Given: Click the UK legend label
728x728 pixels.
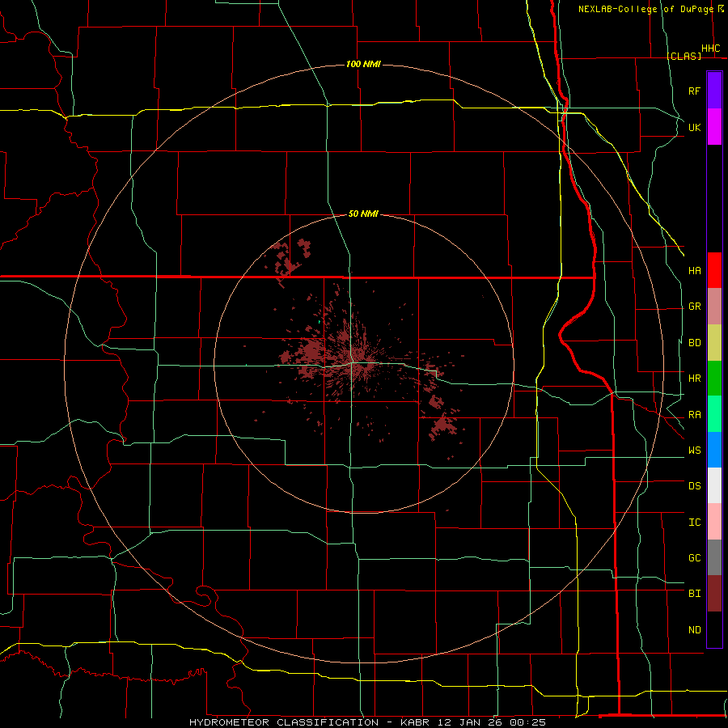Looking at the screenshot, I should click(694, 127).
